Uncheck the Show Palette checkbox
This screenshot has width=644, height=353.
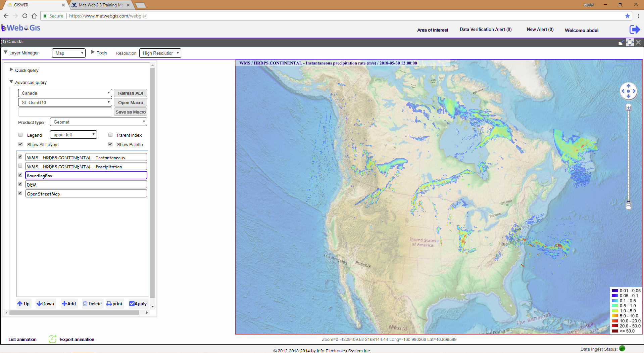[x=110, y=144]
